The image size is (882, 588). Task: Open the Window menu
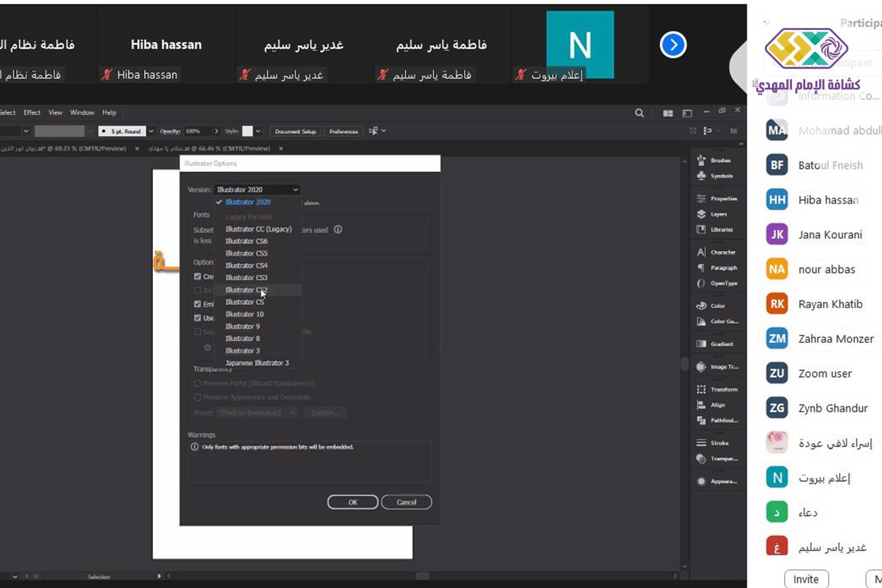[x=82, y=113]
